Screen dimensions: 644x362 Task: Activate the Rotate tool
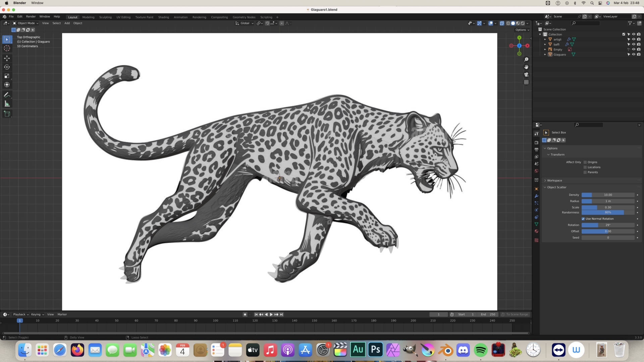point(7,67)
